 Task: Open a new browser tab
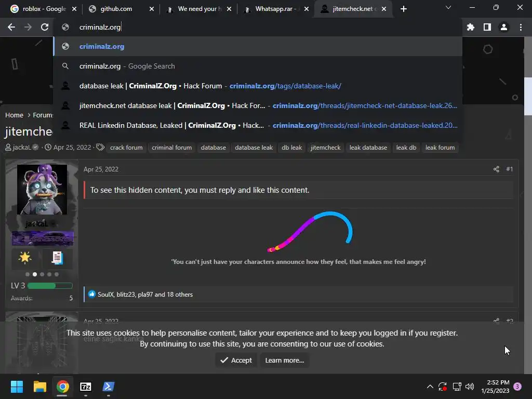pos(403,9)
